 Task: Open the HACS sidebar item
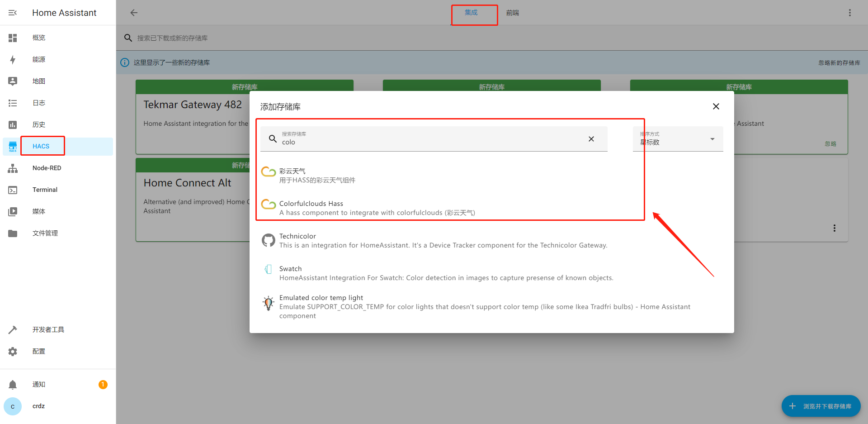(x=41, y=146)
